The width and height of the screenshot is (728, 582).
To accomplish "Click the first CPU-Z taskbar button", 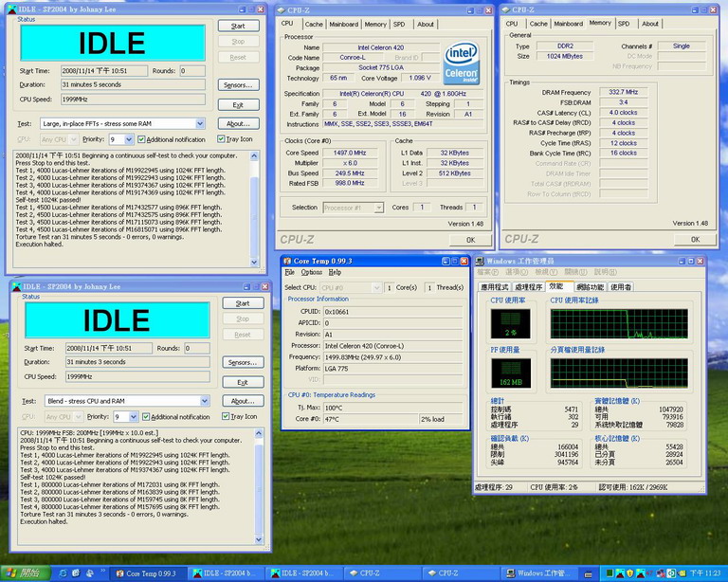I will 383,573.
